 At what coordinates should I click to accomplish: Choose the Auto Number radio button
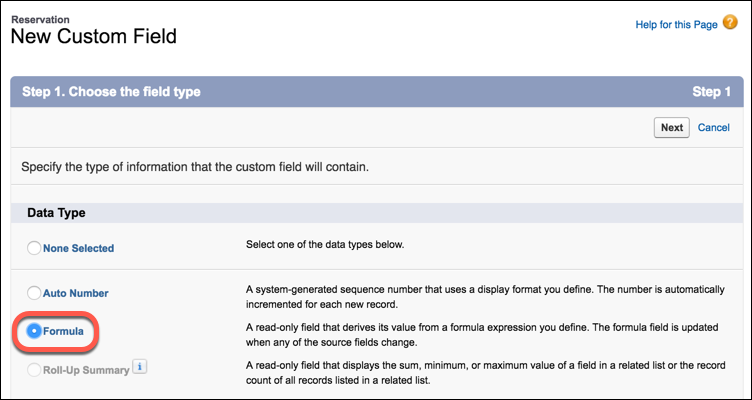click(x=34, y=293)
